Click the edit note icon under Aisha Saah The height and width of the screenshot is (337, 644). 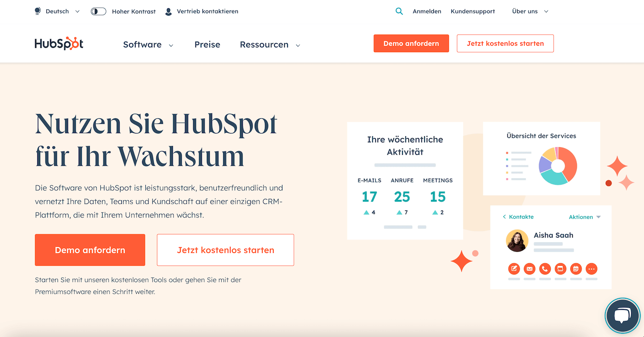click(x=514, y=268)
